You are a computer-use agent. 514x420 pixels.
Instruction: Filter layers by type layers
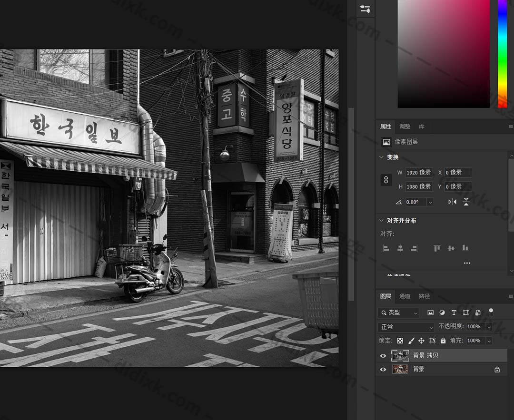pyautogui.click(x=454, y=313)
